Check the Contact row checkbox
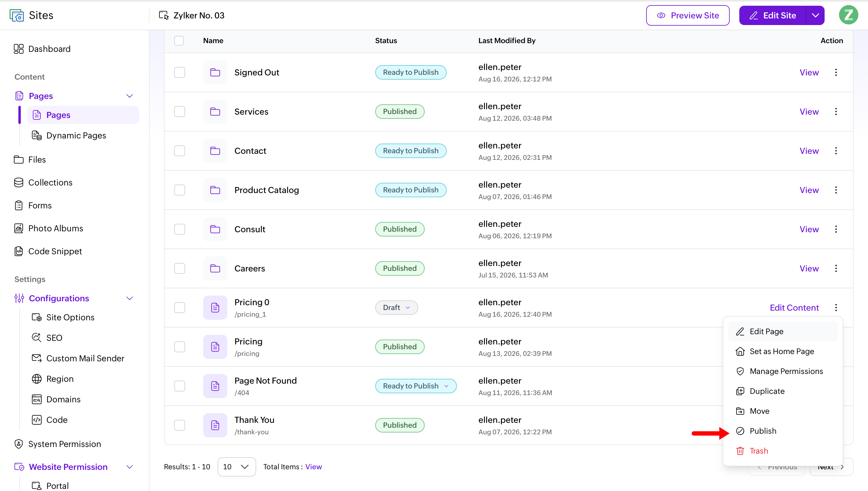This screenshot has height=491, width=868. click(180, 151)
